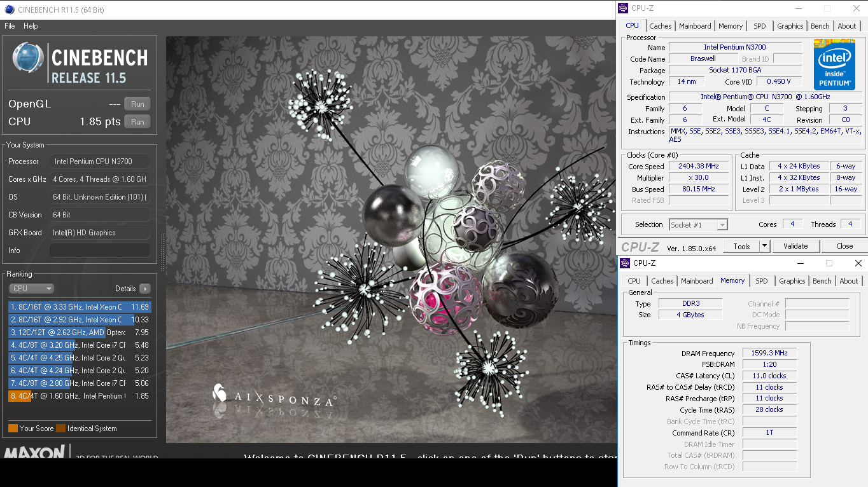868x487 pixels.
Task: Open the Tools dropdown arrow in CPU-Z
Action: point(765,246)
